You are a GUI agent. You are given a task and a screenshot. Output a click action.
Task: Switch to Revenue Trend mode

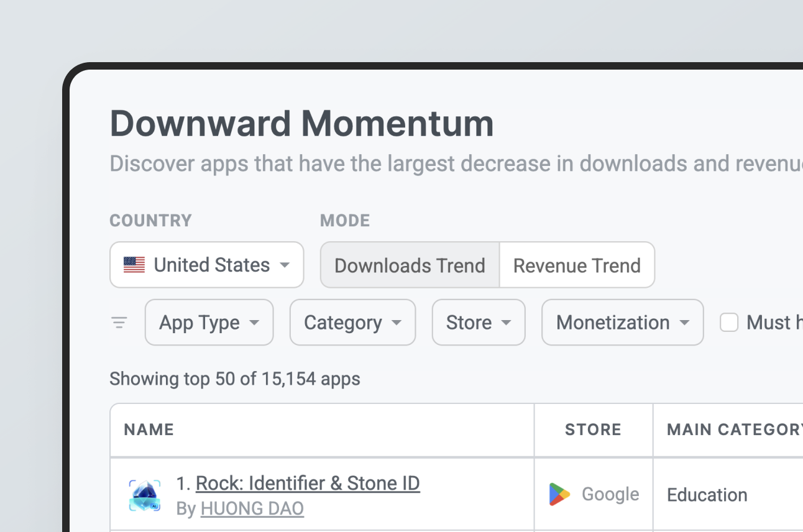577,265
